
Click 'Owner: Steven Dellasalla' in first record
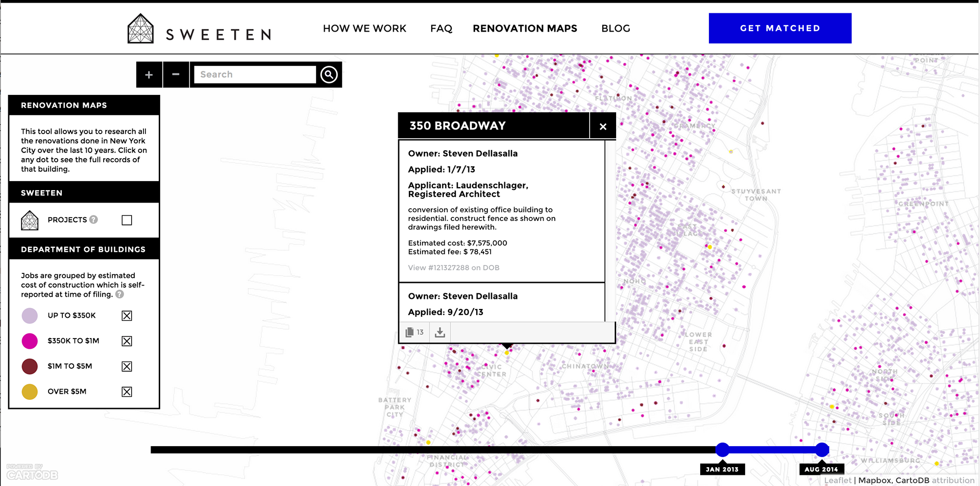462,154
